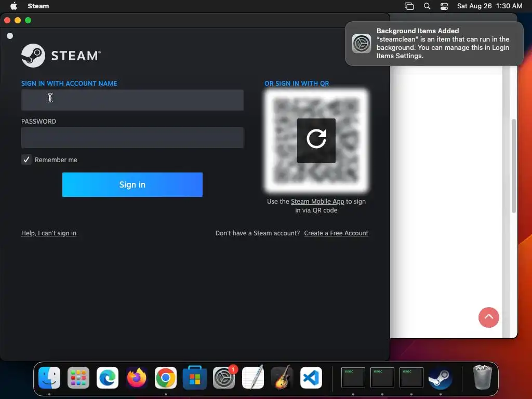Image resolution: width=532 pixels, height=399 pixels.
Task: Open the Apple menu
Action: (x=14, y=6)
